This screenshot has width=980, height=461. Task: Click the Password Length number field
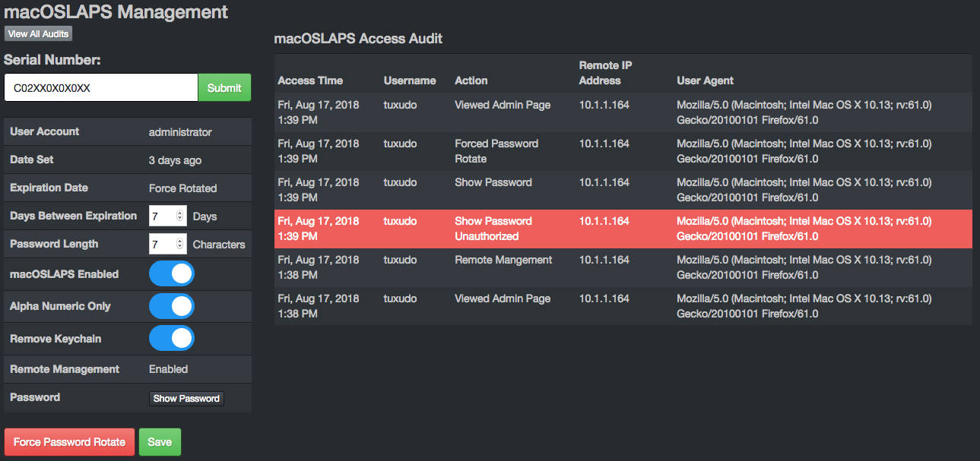coord(167,244)
